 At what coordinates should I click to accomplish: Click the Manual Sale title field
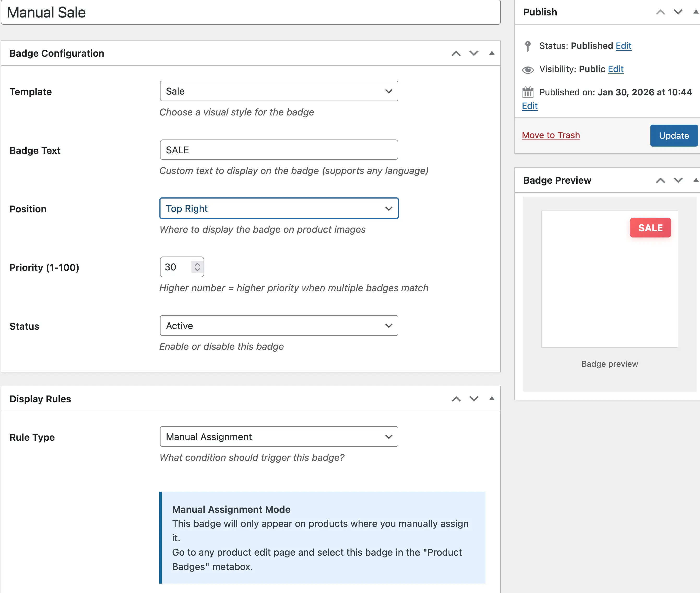(x=250, y=13)
